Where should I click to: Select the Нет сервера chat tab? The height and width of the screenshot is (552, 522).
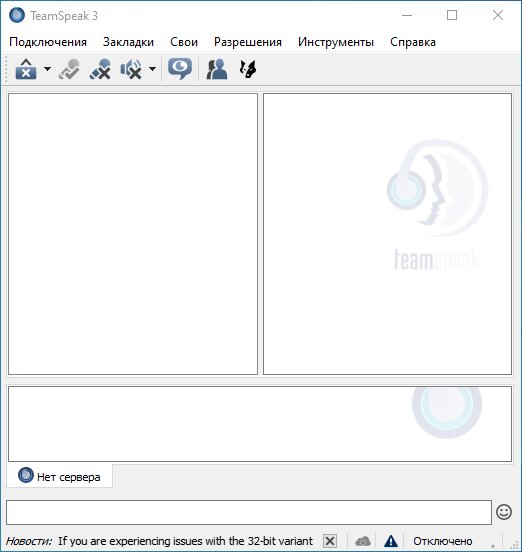59,476
